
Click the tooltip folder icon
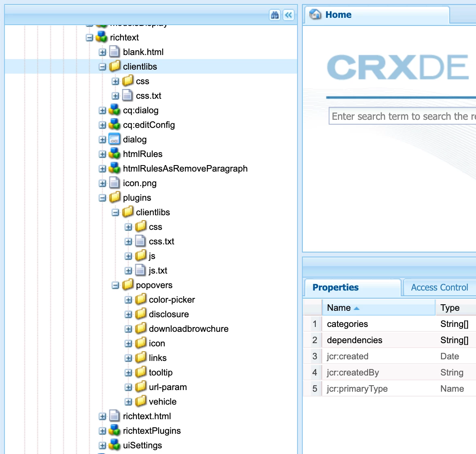141,372
